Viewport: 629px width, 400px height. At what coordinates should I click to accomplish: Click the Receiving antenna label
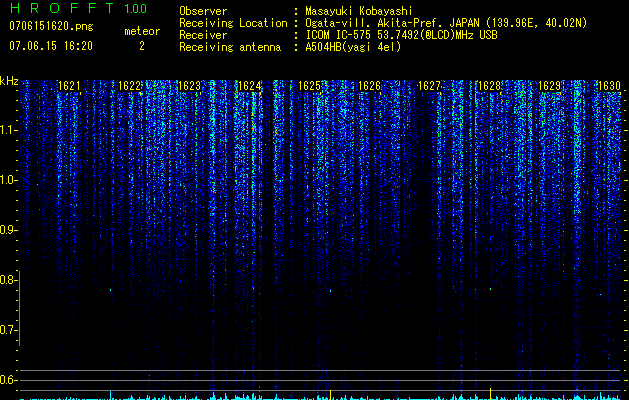230,47
